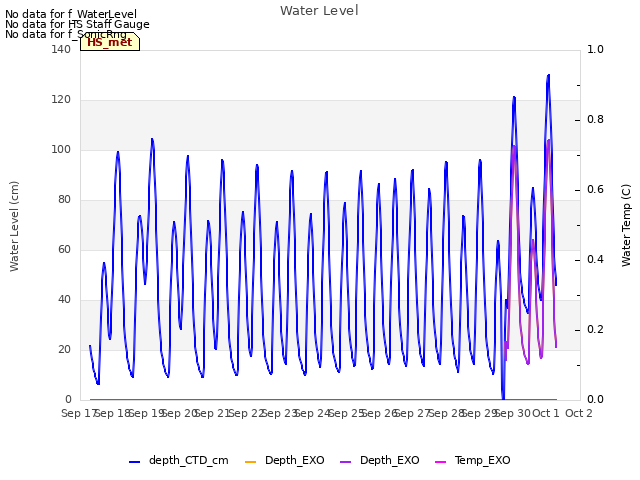
Task: Click the Water Temp (C) axis title
Action: point(626,225)
